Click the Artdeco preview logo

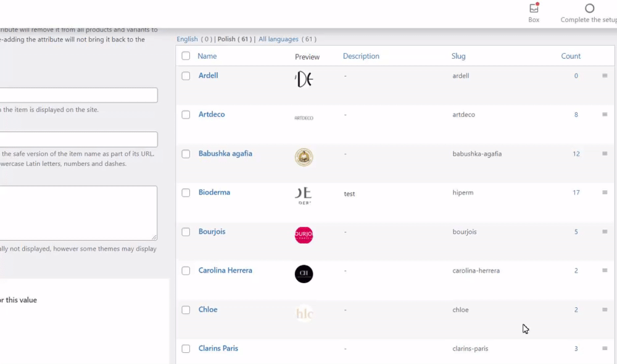304,118
